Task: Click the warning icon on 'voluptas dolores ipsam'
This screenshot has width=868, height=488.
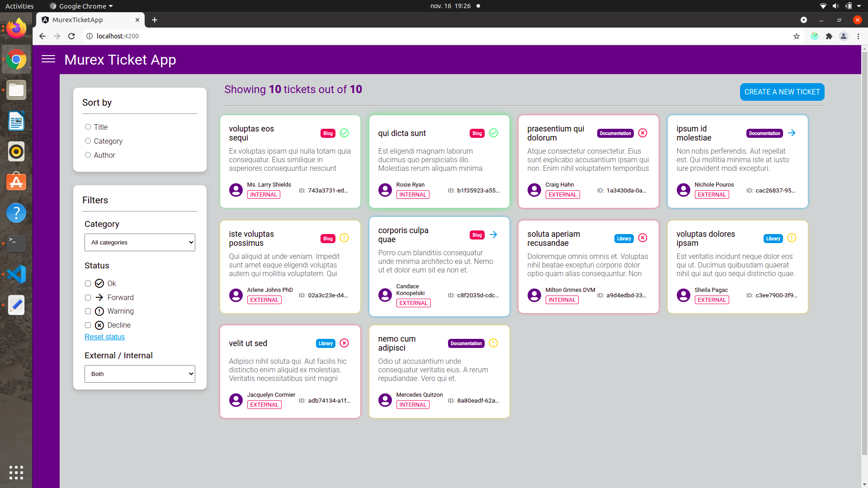Action: pos(792,238)
